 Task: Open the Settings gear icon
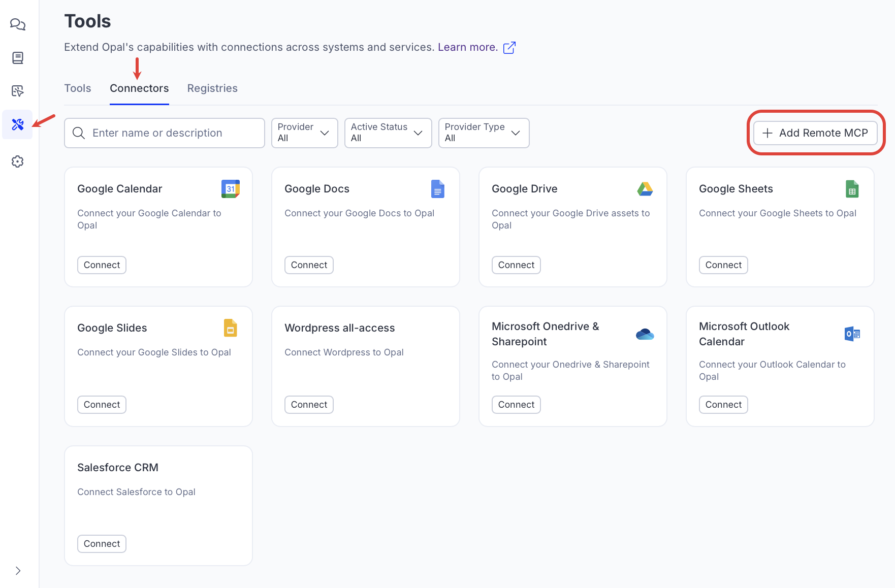click(x=17, y=161)
